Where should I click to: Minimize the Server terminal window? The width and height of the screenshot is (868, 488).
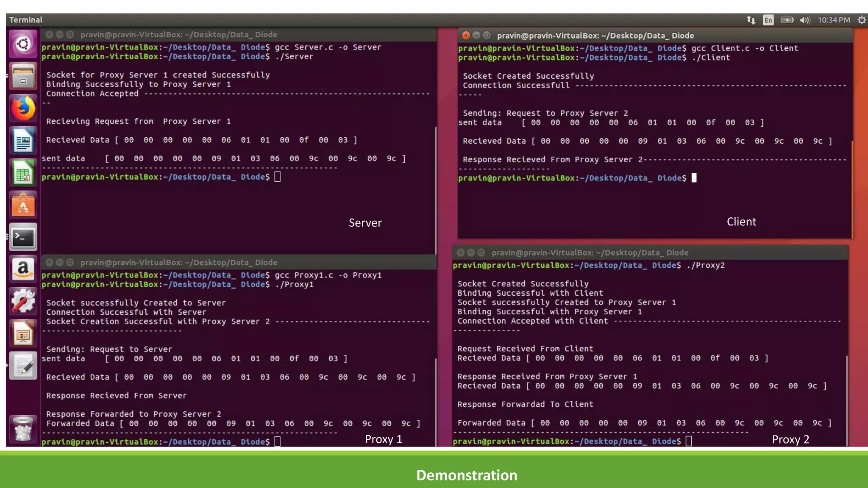pos(59,34)
